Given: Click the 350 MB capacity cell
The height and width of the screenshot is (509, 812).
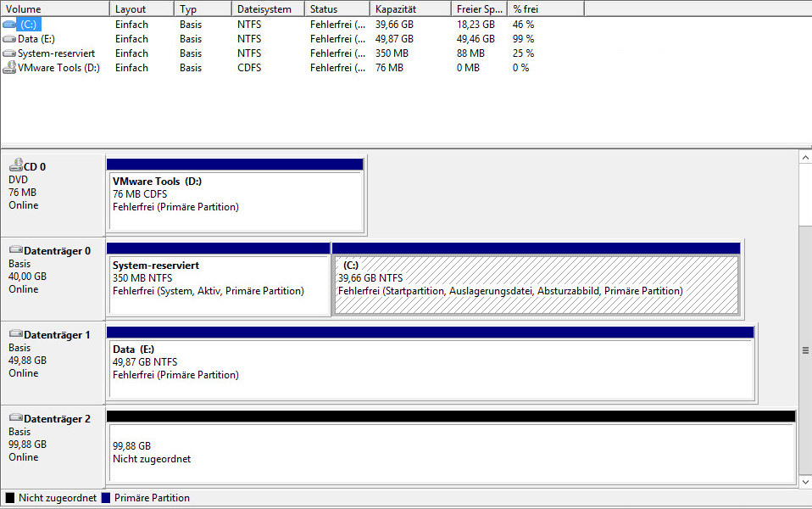Looking at the screenshot, I should [392, 53].
